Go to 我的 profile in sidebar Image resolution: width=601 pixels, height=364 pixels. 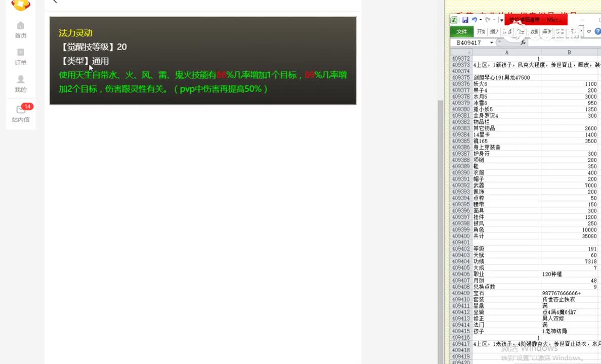pos(21,84)
